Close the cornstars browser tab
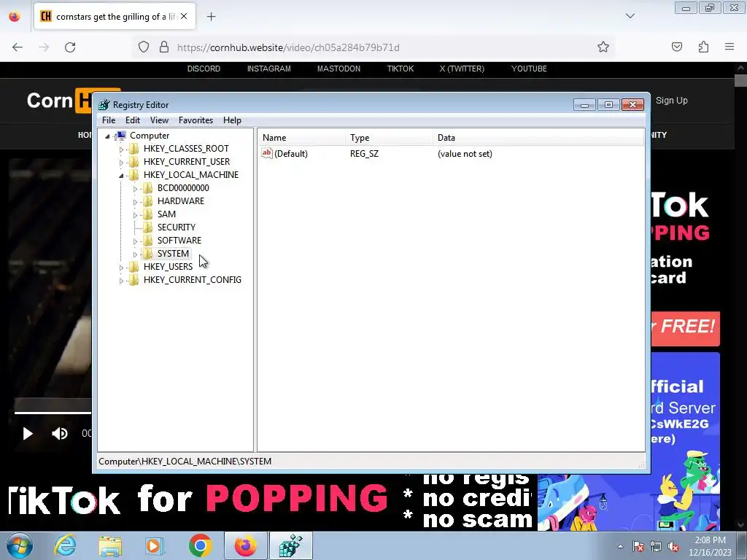 coord(184,16)
